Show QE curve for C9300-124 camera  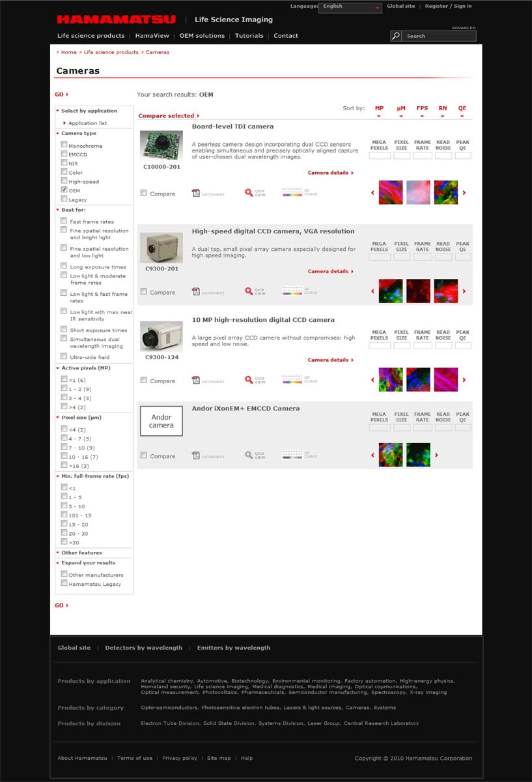click(300, 380)
